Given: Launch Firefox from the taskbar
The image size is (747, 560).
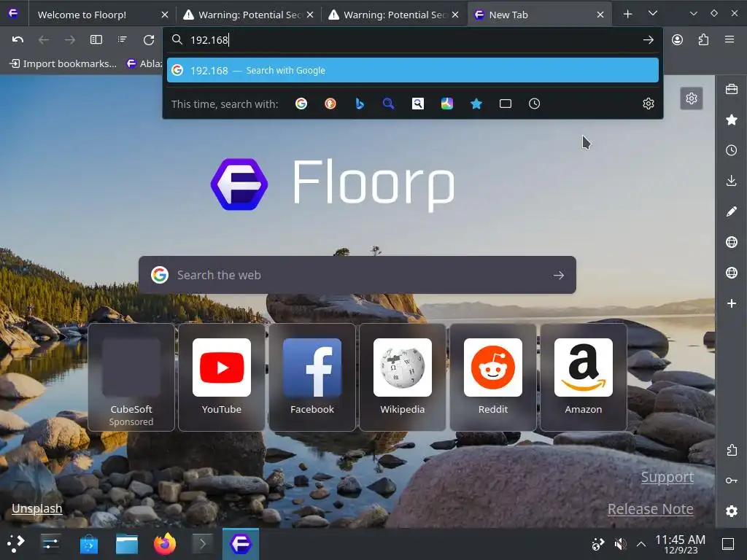Looking at the screenshot, I should click(x=165, y=544).
